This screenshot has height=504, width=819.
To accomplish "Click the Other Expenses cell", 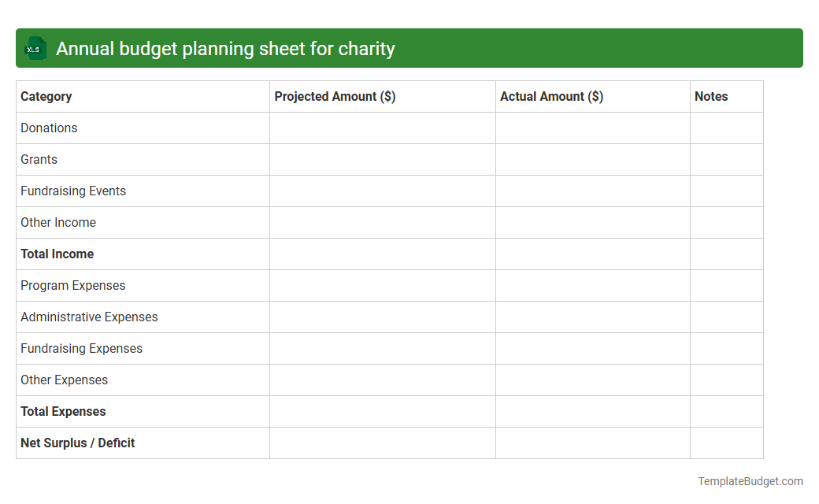I will coord(64,380).
